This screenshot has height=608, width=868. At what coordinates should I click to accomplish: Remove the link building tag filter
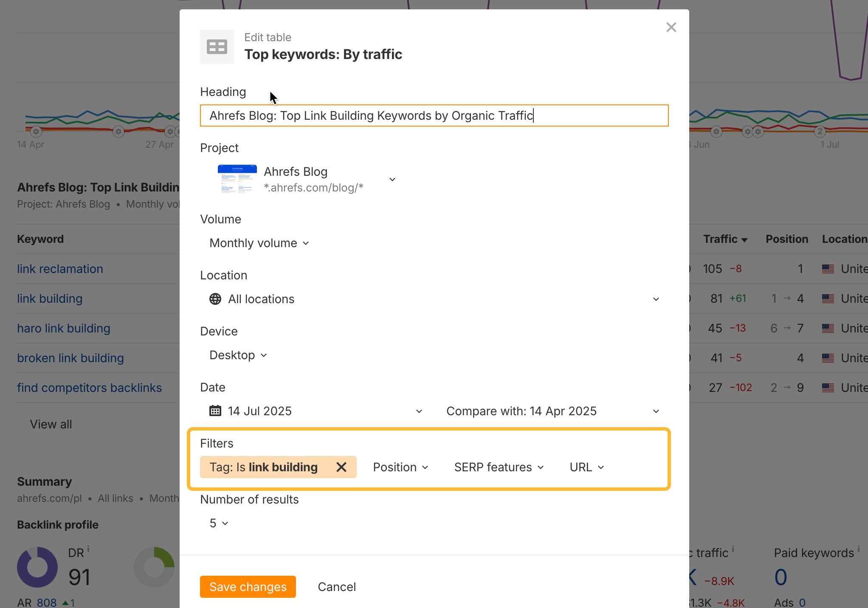[x=341, y=467]
